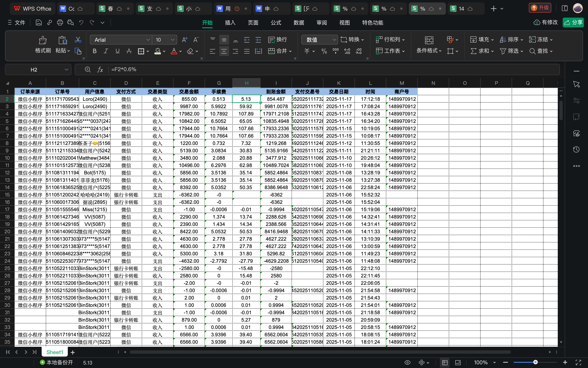Image resolution: width=588 pixels, height=368 pixels.
Task: Click the thousands separator icon
Action: [x=336, y=51]
